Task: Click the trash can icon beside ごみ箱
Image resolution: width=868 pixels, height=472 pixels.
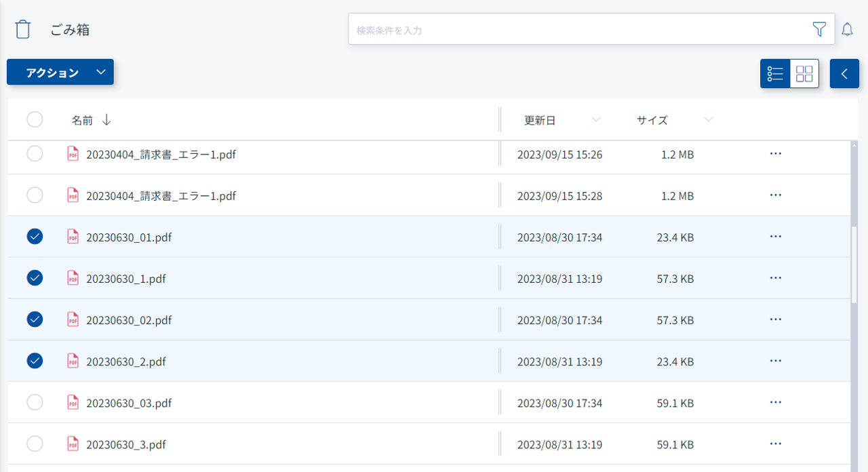Action: [x=23, y=30]
